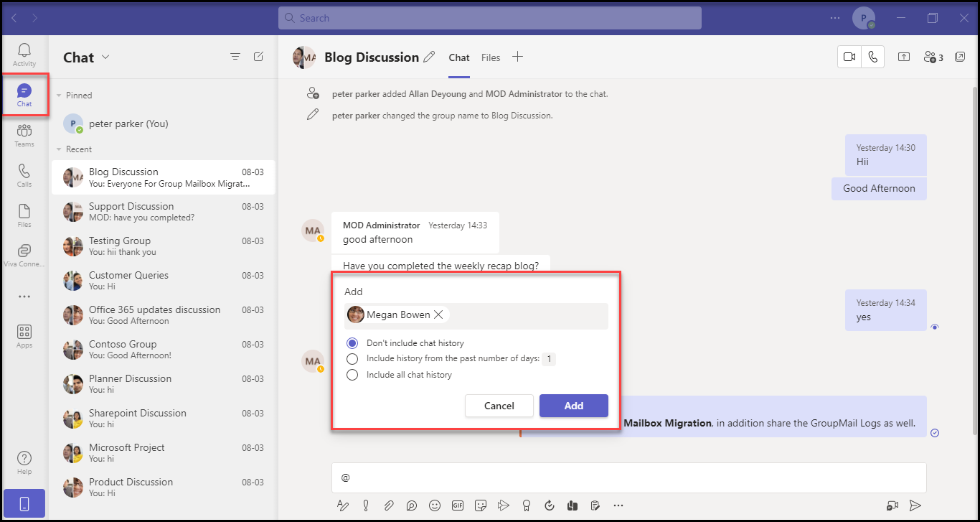Open Calls in left sidebar
Viewport: 980px width, 522px height.
(24, 174)
